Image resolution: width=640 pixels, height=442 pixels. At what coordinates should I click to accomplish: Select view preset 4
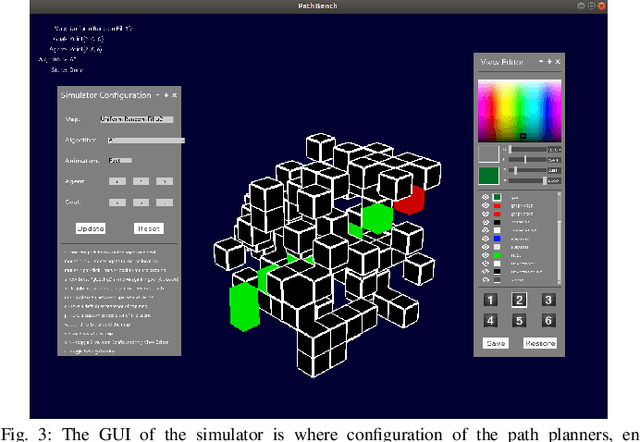pos(490,320)
